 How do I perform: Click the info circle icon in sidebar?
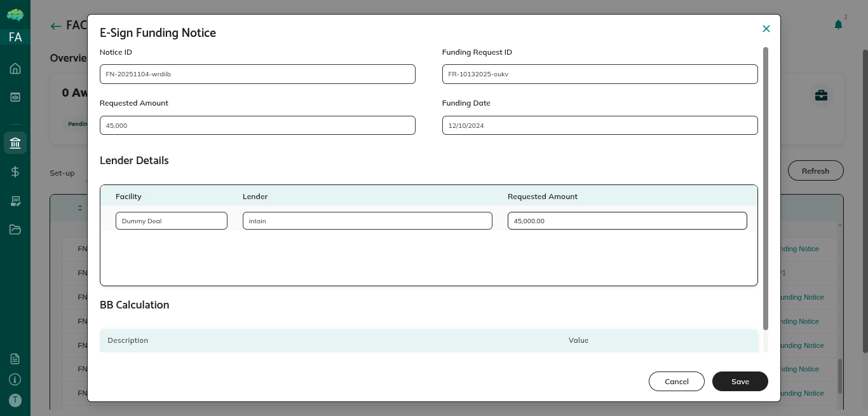click(15, 379)
